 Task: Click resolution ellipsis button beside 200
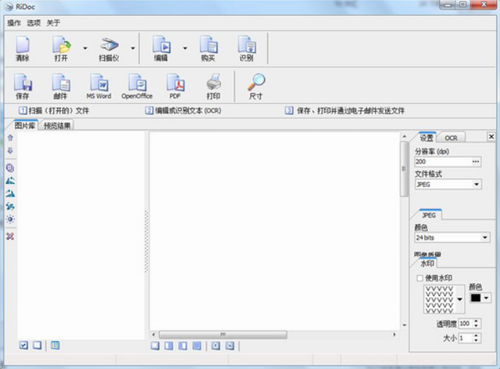coord(476,162)
